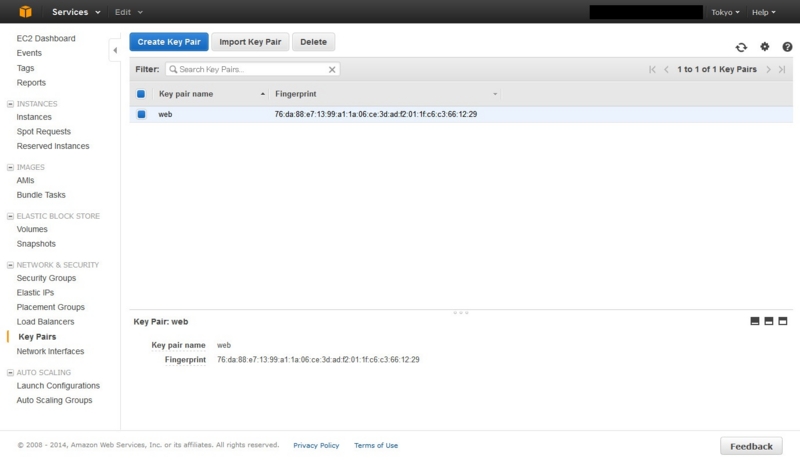
Task: Open Reports in sidebar
Action: [31, 83]
